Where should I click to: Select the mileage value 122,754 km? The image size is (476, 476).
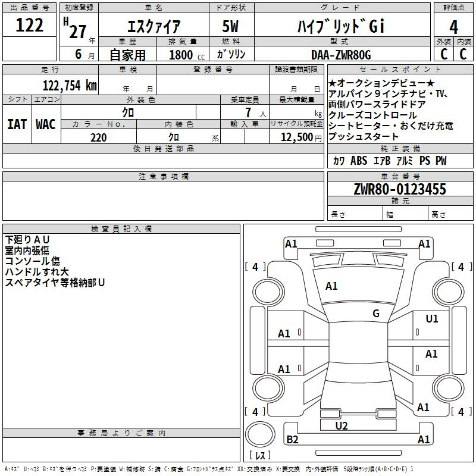click(x=70, y=85)
